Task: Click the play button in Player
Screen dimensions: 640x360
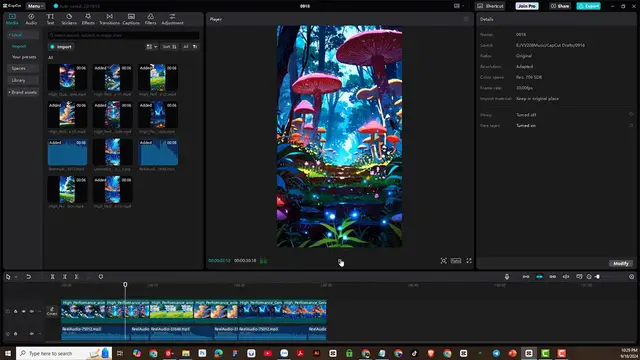Action: [340, 261]
